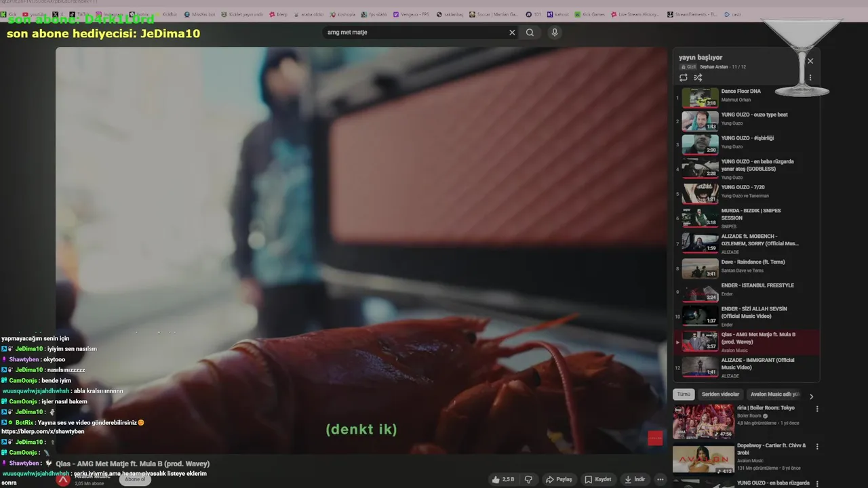Open the 'yayın başlıyor' playlist title
This screenshot has height=488, width=868.
click(x=701, y=58)
